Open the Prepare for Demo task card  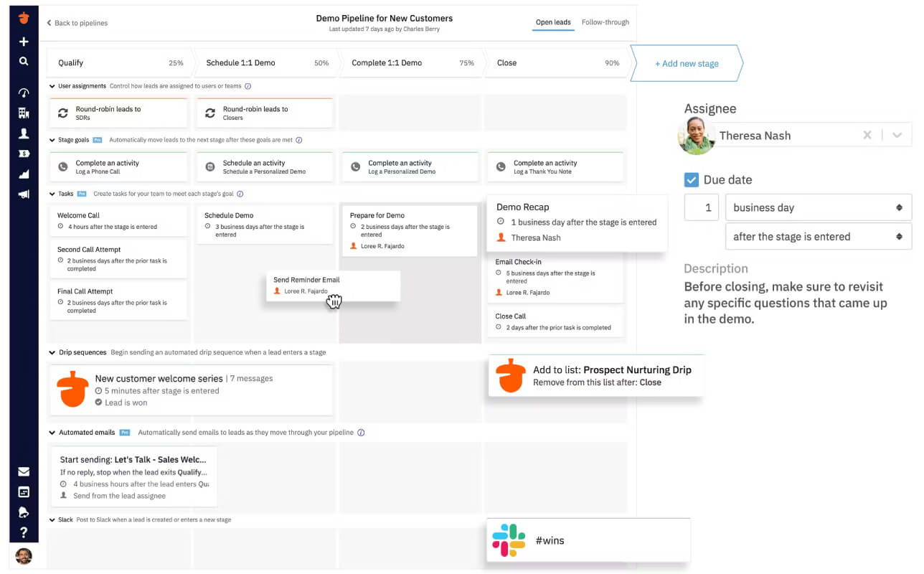point(410,230)
